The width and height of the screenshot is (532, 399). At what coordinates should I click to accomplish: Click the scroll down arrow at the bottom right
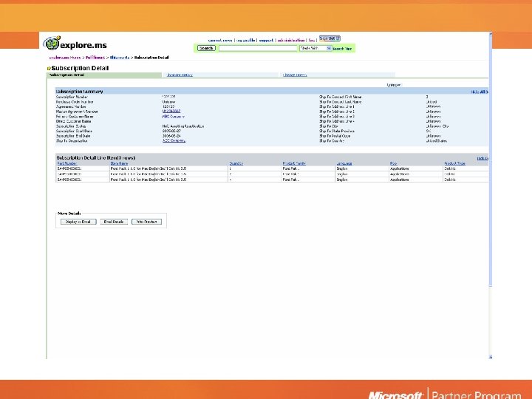pyautogui.click(x=491, y=357)
